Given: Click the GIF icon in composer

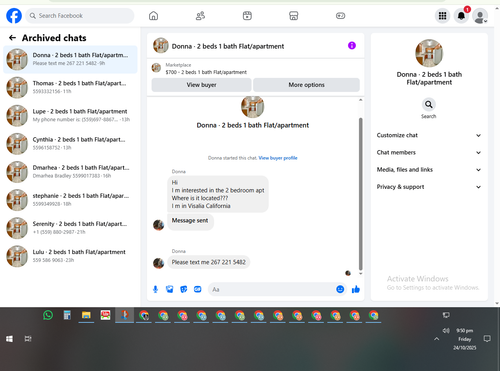Looking at the screenshot, I should click(x=198, y=289).
